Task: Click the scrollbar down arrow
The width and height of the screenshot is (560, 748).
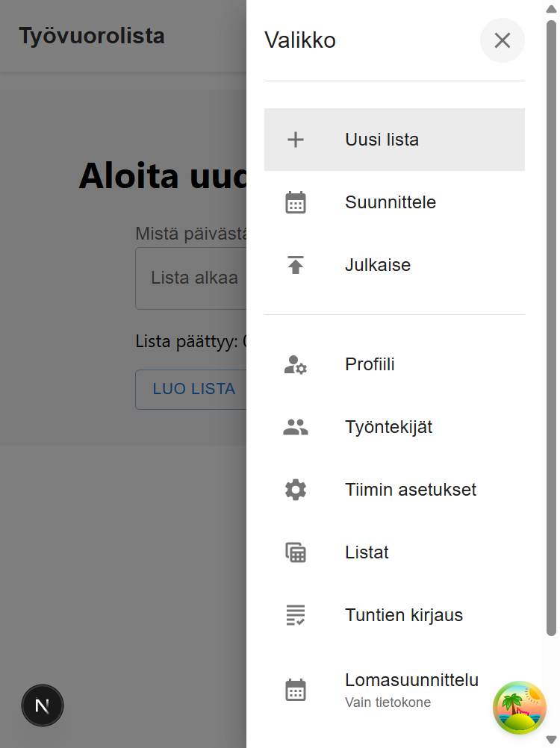Action: 551,741
